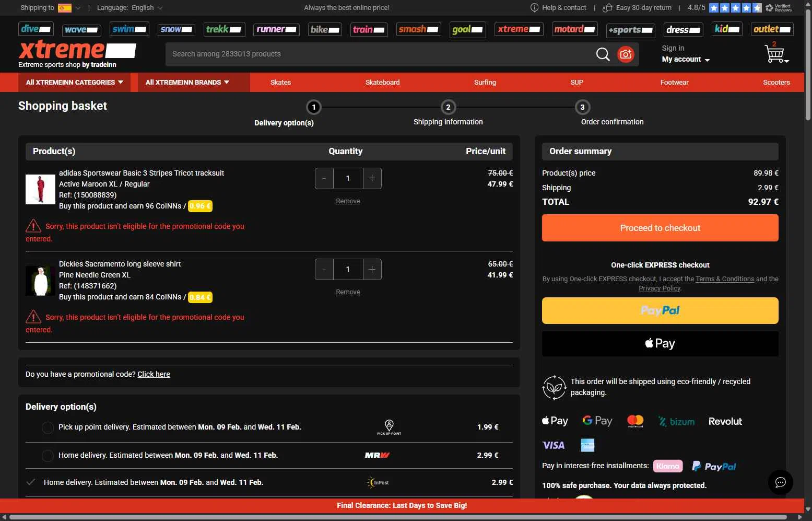Increase adidas tracksuit quantity

point(372,178)
